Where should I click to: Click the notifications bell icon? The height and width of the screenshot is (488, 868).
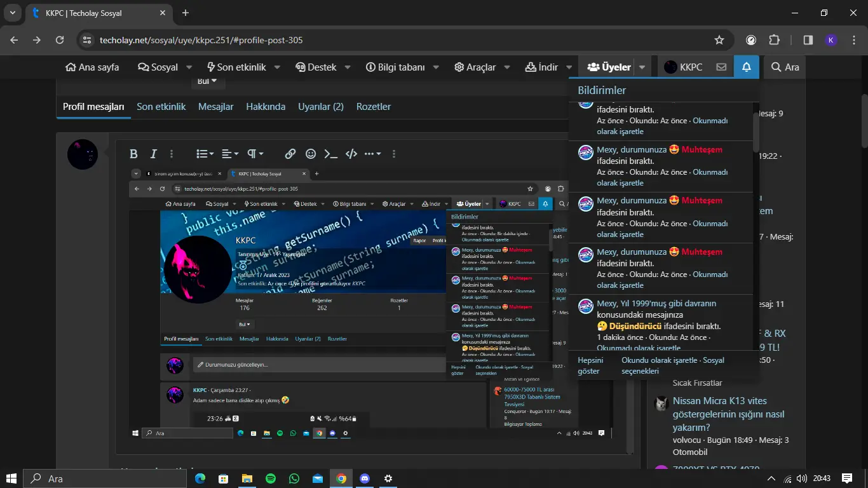(746, 67)
